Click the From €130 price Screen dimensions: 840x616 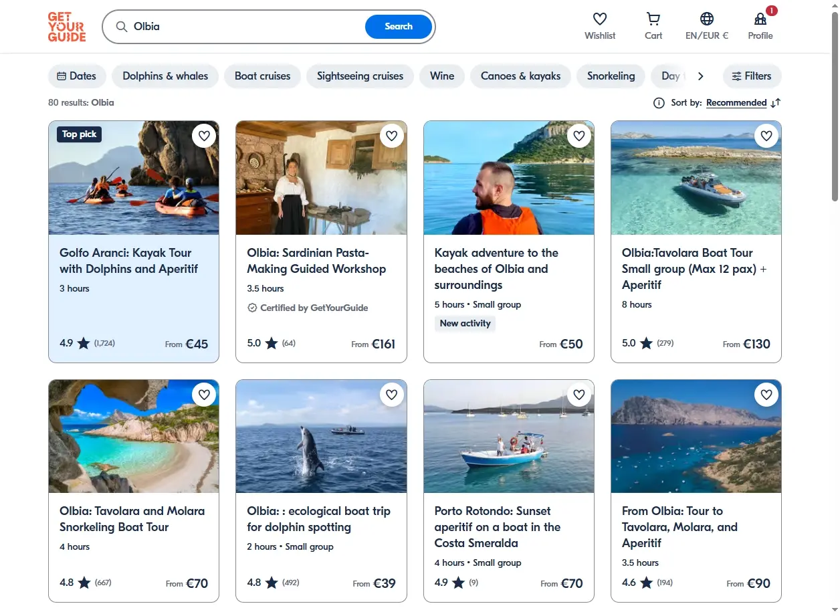(746, 344)
